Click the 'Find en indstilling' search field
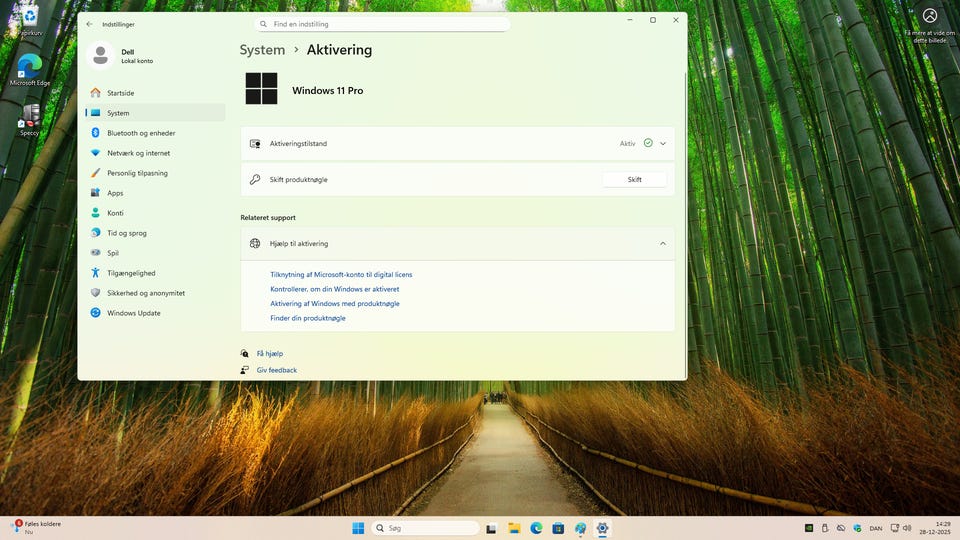This screenshot has height=540, width=960. tap(382, 24)
